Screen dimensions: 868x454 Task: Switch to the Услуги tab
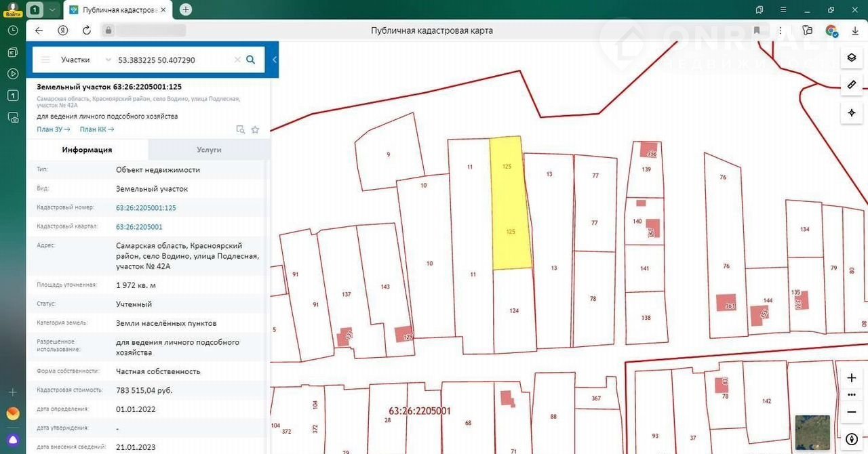point(209,150)
